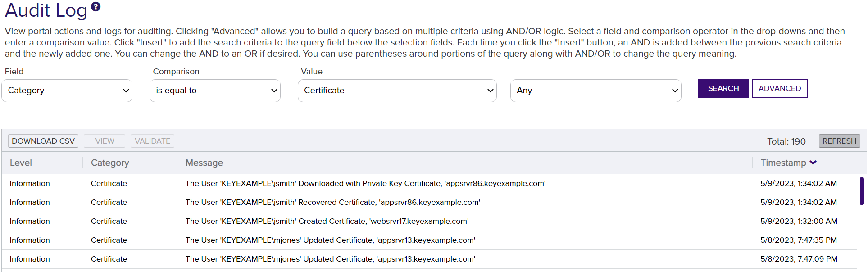Click the VIEW button in grid toolbar
Image resolution: width=868 pixels, height=272 pixels.
105,141
